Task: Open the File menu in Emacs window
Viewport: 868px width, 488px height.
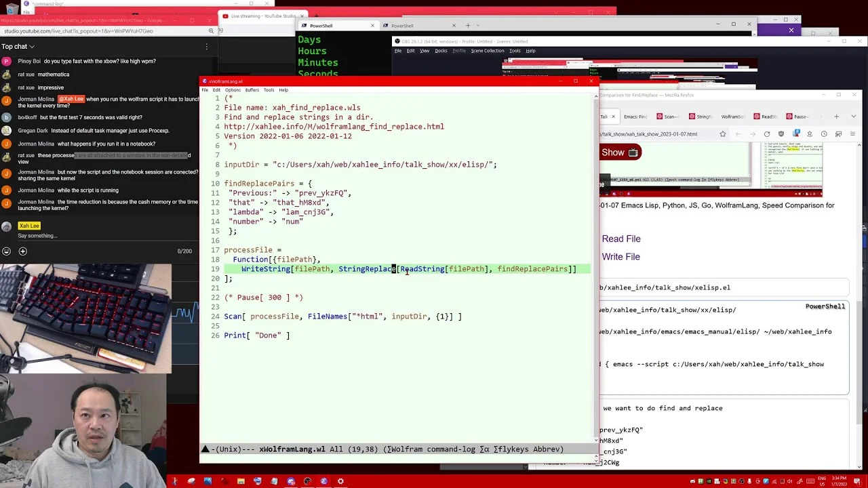Action: [x=205, y=90]
